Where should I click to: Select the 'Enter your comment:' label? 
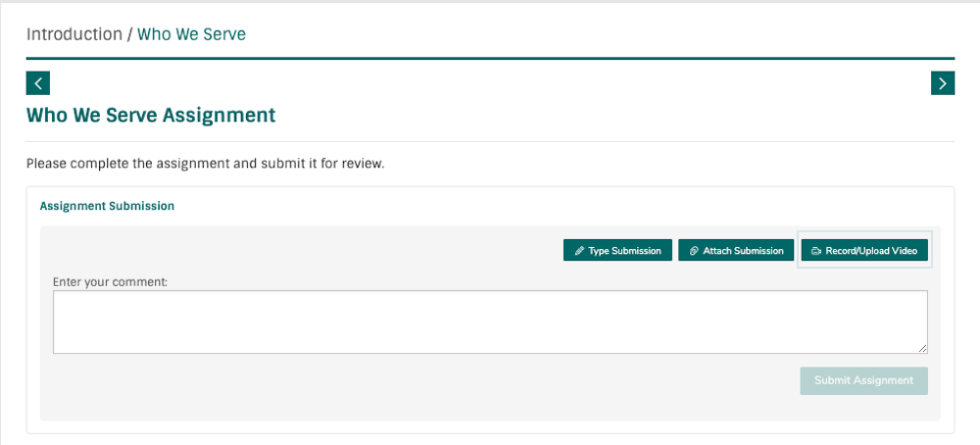pyautogui.click(x=110, y=282)
